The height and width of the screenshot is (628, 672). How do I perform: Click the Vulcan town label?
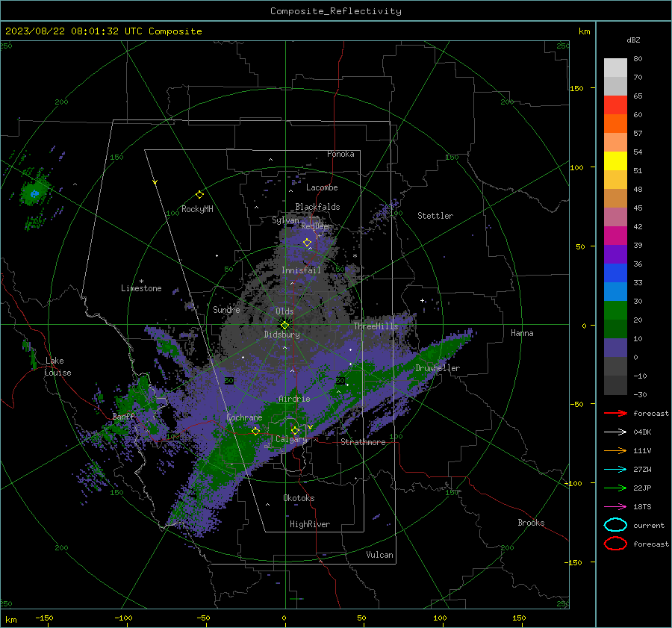379,555
